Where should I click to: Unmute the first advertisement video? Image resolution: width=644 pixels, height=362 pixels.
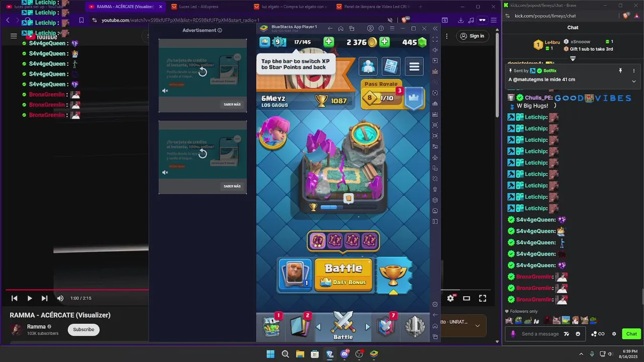click(165, 91)
